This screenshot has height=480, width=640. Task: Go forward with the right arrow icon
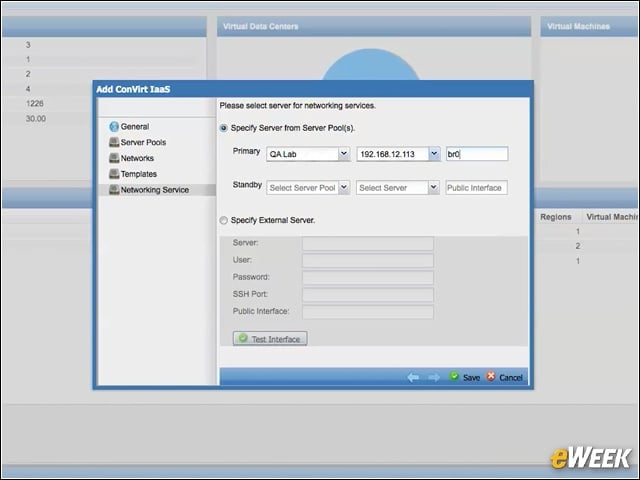tap(434, 378)
